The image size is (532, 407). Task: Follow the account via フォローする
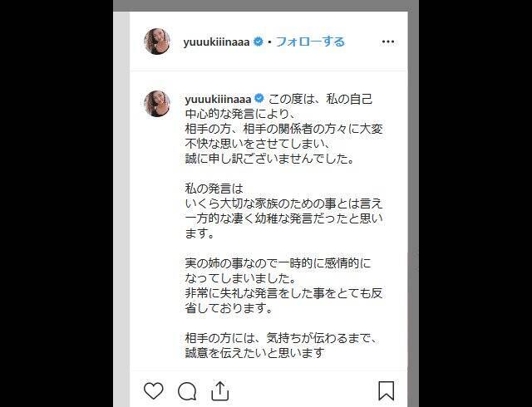(x=310, y=42)
